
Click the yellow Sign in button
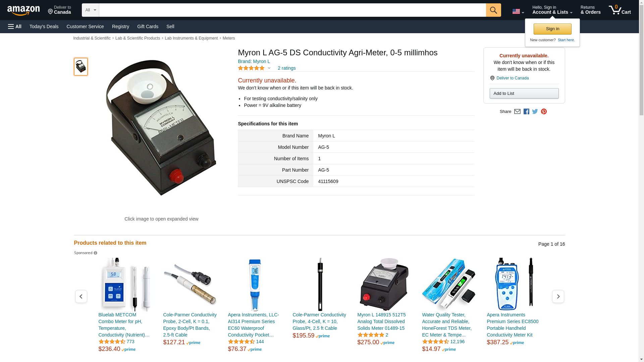tap(552, 29)
